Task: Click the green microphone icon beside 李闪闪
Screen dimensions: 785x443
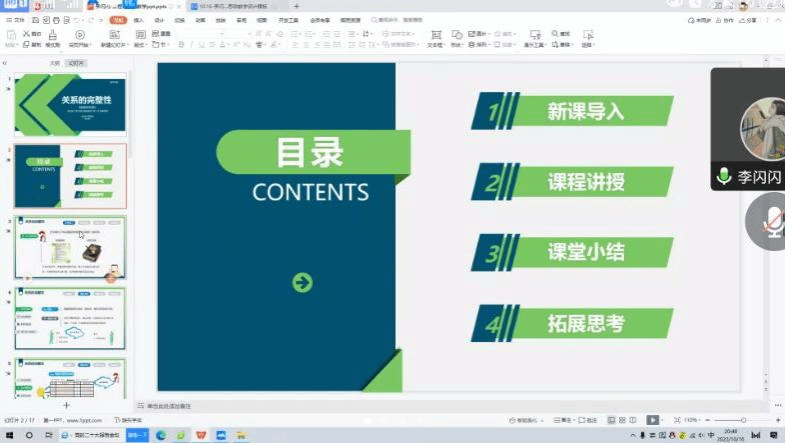Action: tap(724, 177)
